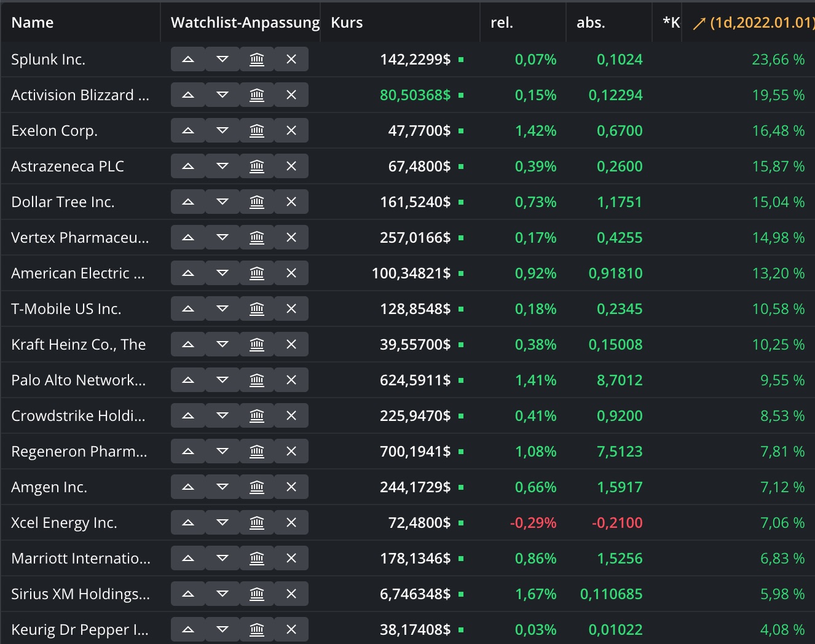Viewport: 815px width, 644px height.
Task: Click the green indicator beside Splunk's price
Action: 461,60
